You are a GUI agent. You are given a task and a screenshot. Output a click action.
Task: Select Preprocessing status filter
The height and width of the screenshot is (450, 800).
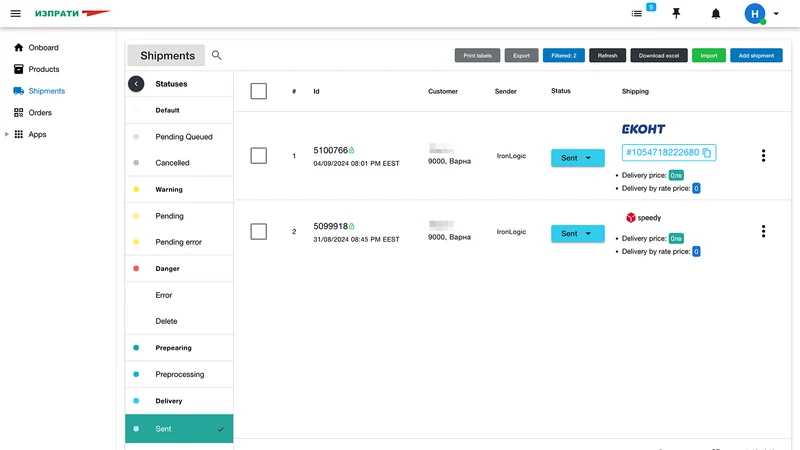click(179, 374)
